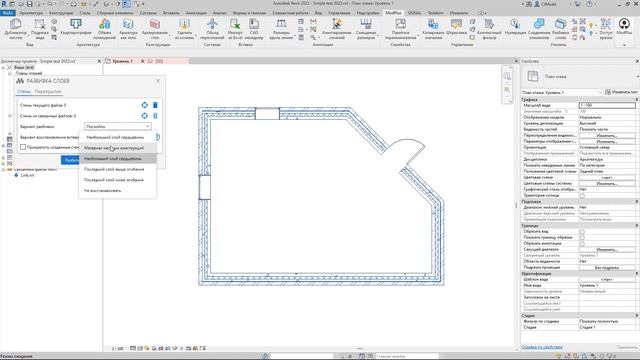
Task: Launch the Импорт из Excel tool
Action: [x=235, y=29]
